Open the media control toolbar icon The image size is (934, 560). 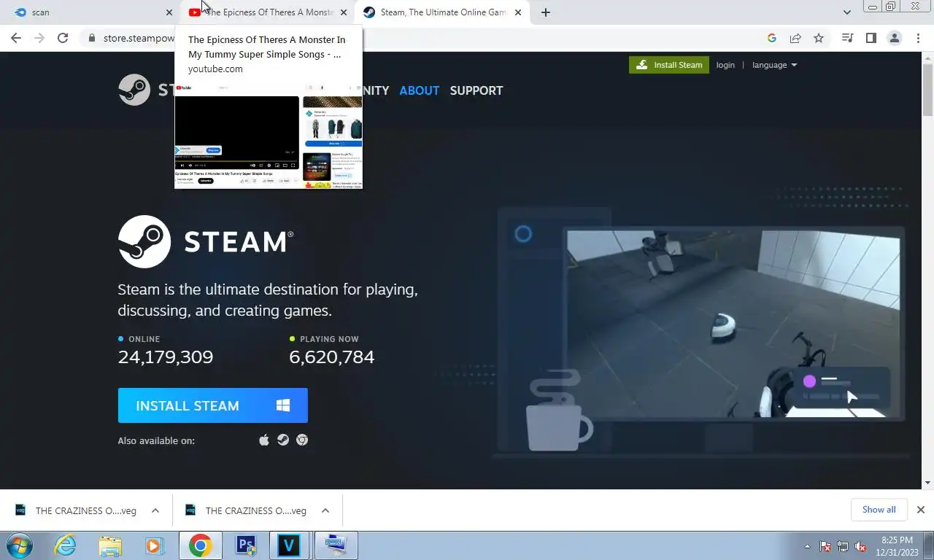point(847,38)
